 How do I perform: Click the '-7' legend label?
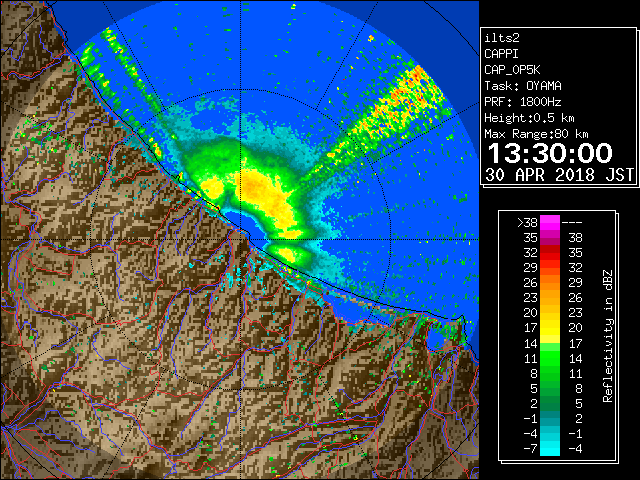(x=530, y=448)
